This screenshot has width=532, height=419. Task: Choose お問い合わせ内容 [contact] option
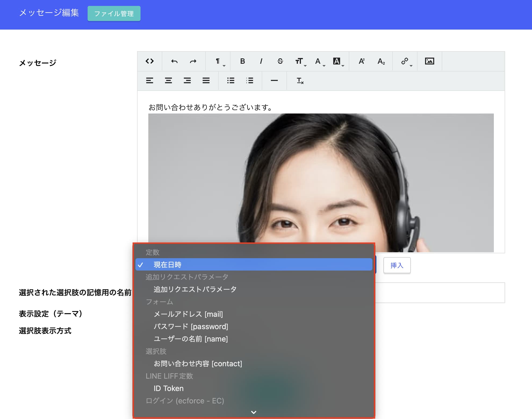click(x=254, y=364)
